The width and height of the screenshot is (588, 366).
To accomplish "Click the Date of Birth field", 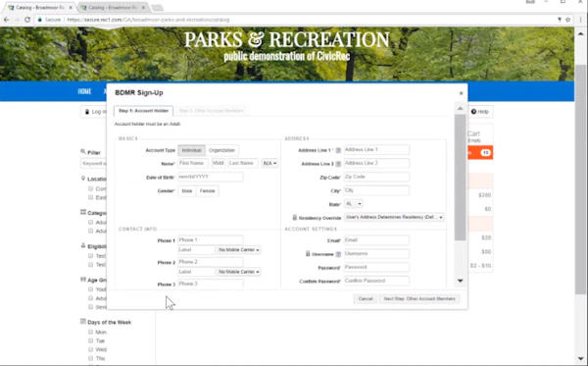I will click(211, 177).
